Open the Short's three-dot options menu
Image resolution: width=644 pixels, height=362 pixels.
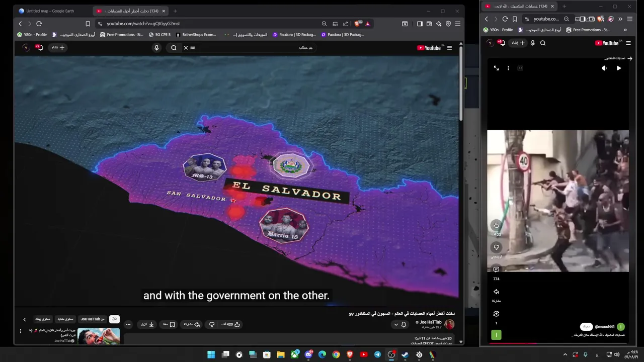[x=508, y=68]
